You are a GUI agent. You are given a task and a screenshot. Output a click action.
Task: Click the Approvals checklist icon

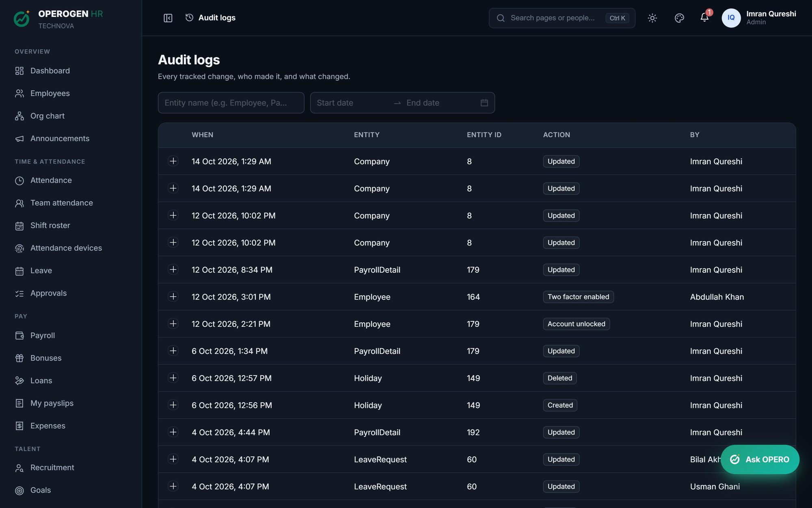19,293
